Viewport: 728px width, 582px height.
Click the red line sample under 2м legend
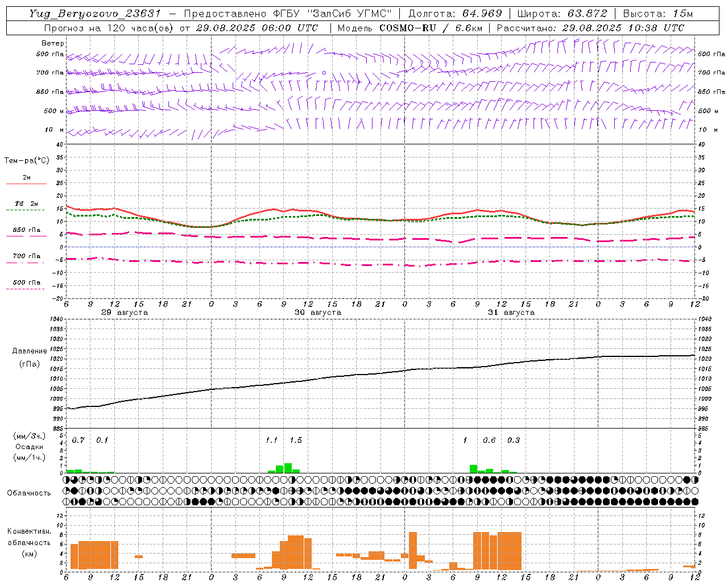pos(27,184)
